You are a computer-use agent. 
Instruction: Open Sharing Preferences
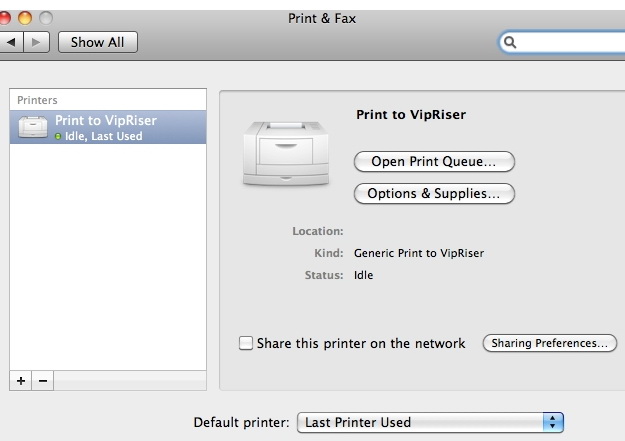click(x=549, y=343)
